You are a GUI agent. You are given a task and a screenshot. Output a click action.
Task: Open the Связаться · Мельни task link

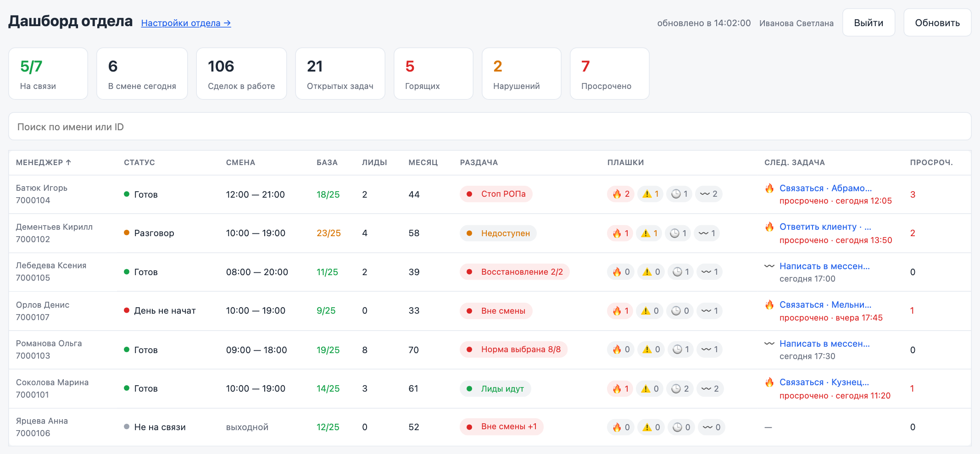coord(825,305)
